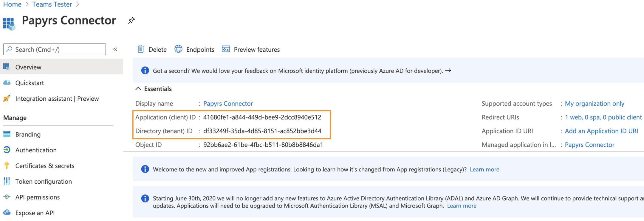This screenshot has height=221, width=644.
Task: Click the Overview grid icon
Action: 7,67
